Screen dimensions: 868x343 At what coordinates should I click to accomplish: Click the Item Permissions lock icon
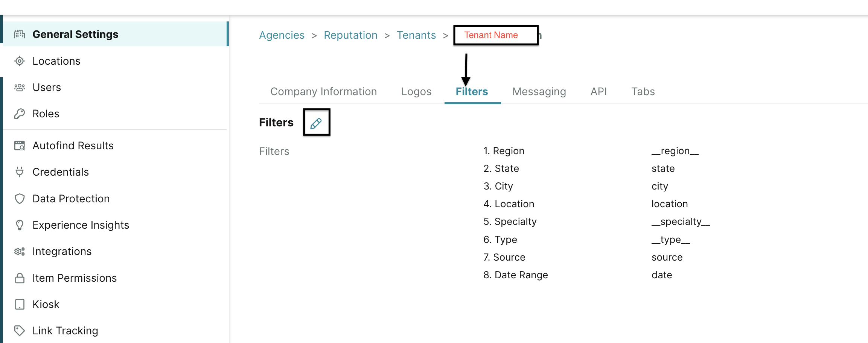coord(19,278)
